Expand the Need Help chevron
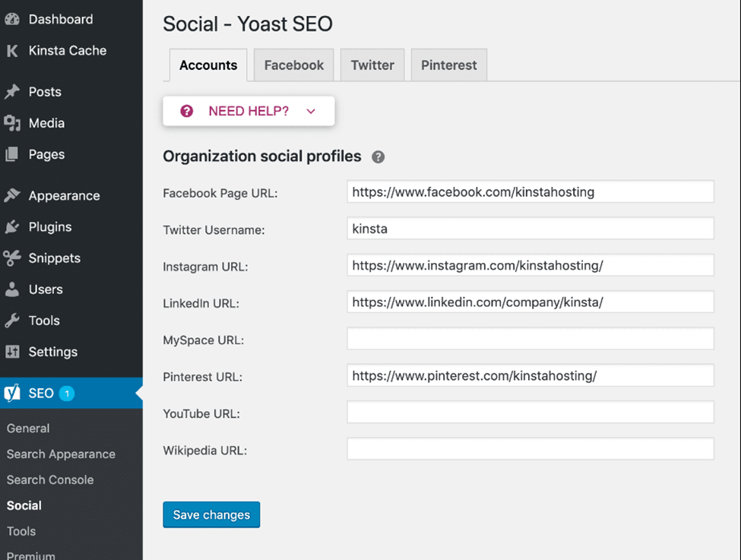Image resolution: width=741 pixels, height=560 pixels. pos(311,112)
